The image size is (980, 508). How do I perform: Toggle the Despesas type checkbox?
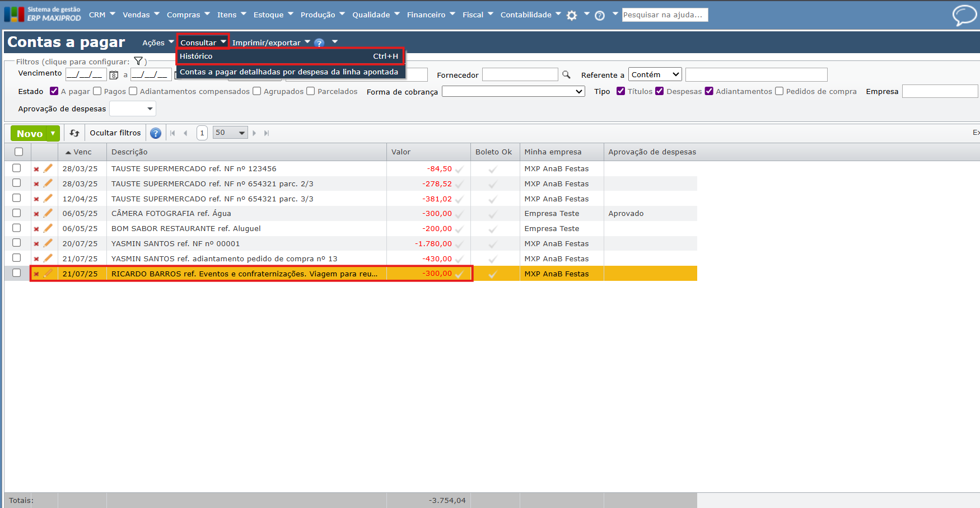(x=660, y=91)
